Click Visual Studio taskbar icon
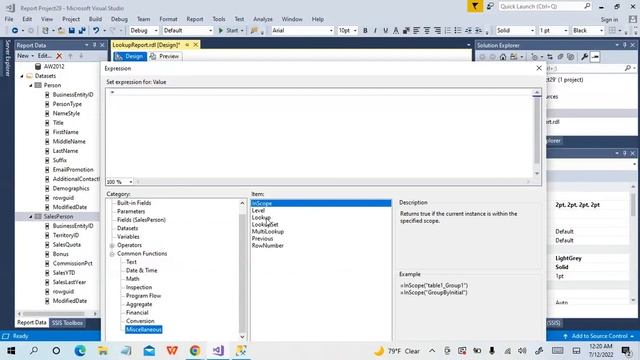640x360 pixels. point(218,351)
